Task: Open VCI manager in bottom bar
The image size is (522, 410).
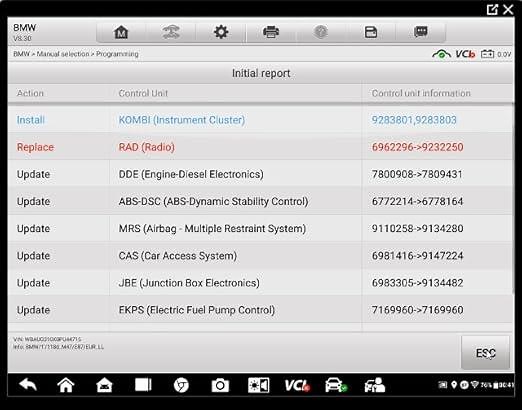Action: pos(297,385)
